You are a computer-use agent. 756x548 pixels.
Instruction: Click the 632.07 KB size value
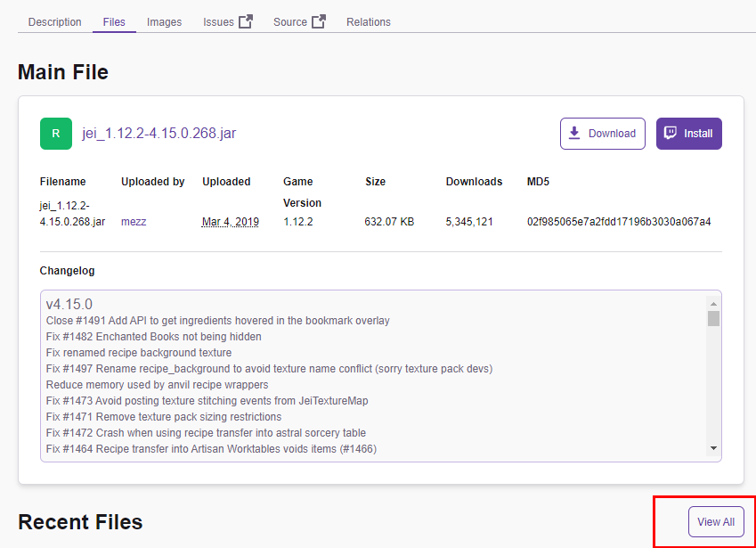389,222
